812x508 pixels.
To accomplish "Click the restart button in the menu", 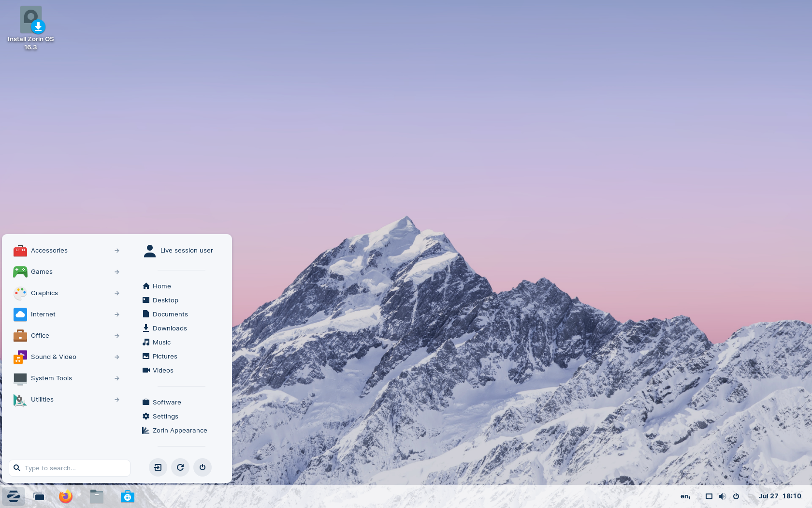I will 180,467.
